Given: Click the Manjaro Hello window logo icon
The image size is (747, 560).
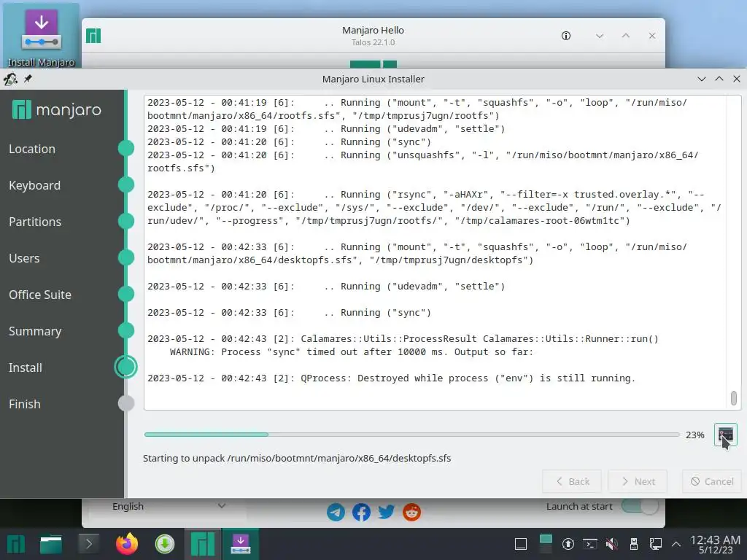Looking at the screenshot, I should (x=93, y=36).
